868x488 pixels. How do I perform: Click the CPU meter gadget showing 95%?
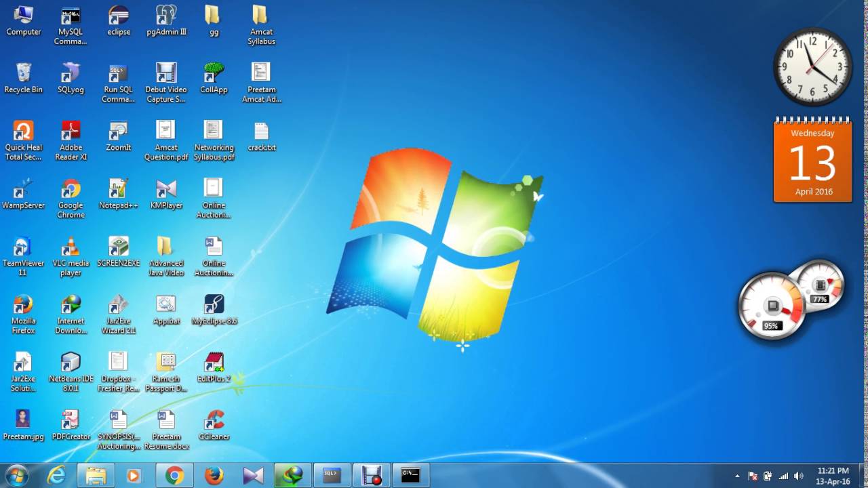point(771,307)
